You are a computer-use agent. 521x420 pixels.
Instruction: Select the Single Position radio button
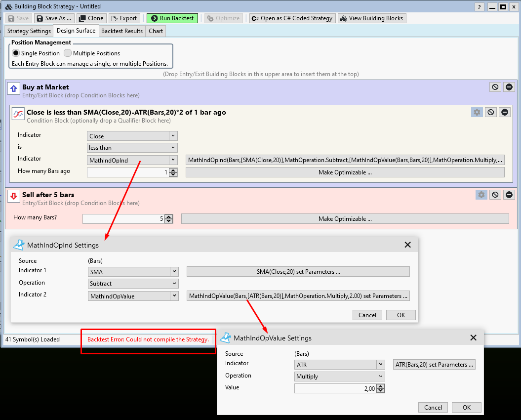point(16,53)
